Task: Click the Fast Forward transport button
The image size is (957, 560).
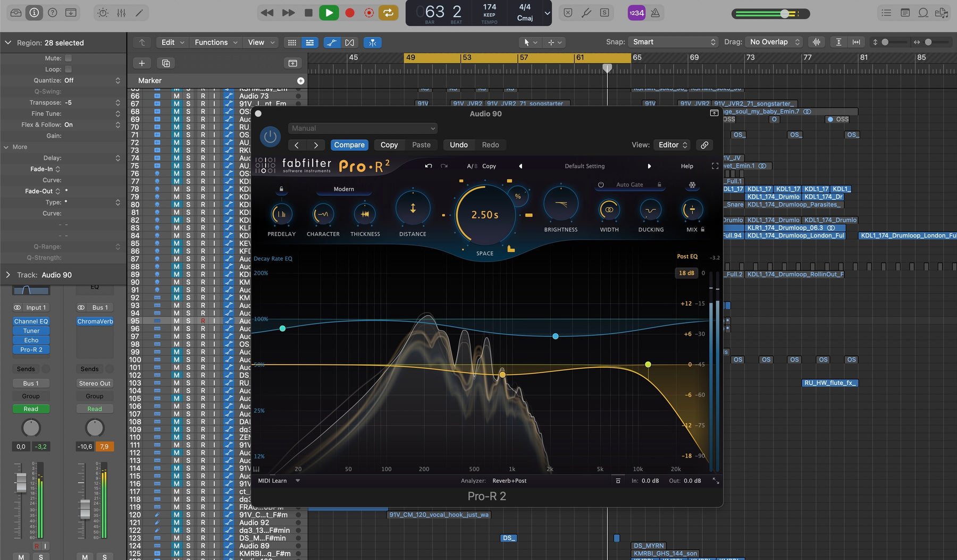Action: click(288, 13)
